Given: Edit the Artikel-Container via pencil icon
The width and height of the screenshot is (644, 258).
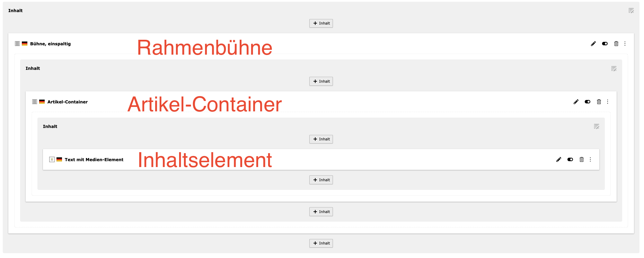Looking at the screenshot, I should pyautogui.click(x=576, y=102).
